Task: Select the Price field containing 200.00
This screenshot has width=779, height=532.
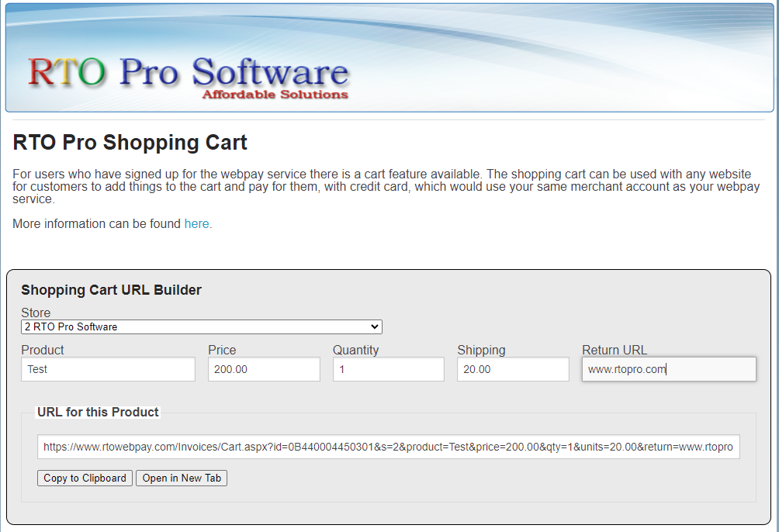Action: tap(264, 369)
